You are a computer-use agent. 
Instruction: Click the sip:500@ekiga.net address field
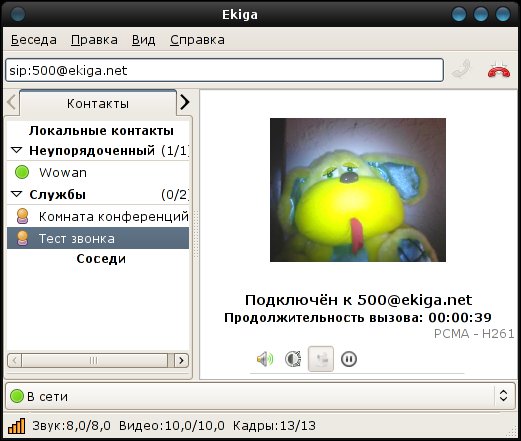click(224, 70)
